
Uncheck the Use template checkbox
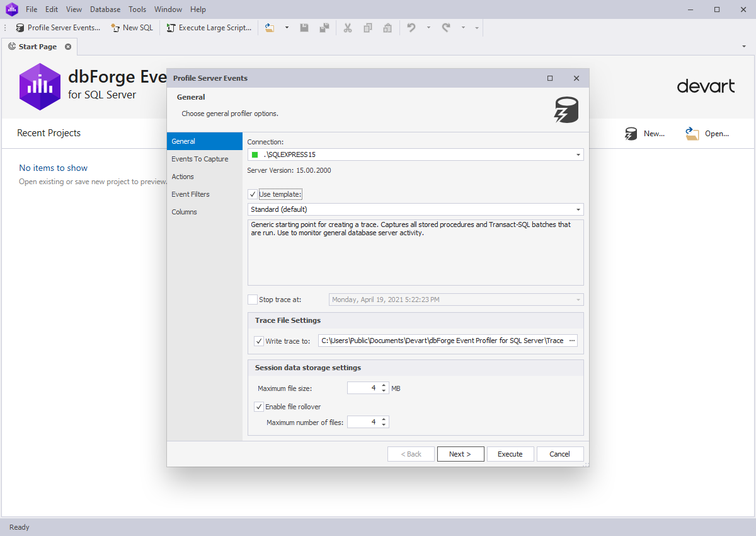(251, 194)
